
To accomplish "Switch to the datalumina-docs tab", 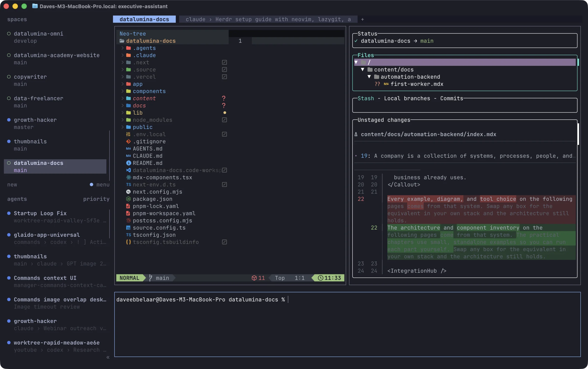I will (x=144, y=19).
